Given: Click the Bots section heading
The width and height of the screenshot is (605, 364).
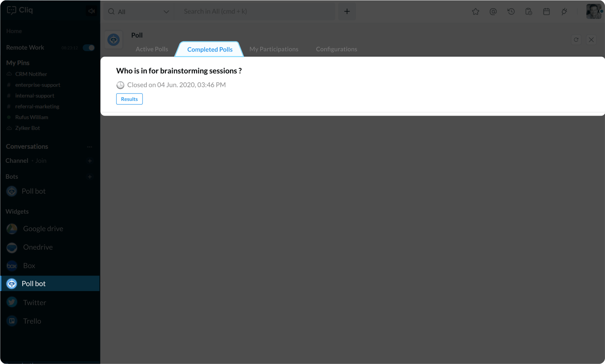Looking at the screenshot, I should [12, 176].
